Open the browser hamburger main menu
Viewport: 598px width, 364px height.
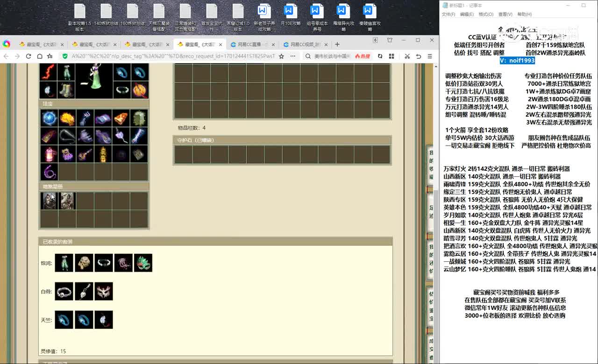tap(430, 56)
